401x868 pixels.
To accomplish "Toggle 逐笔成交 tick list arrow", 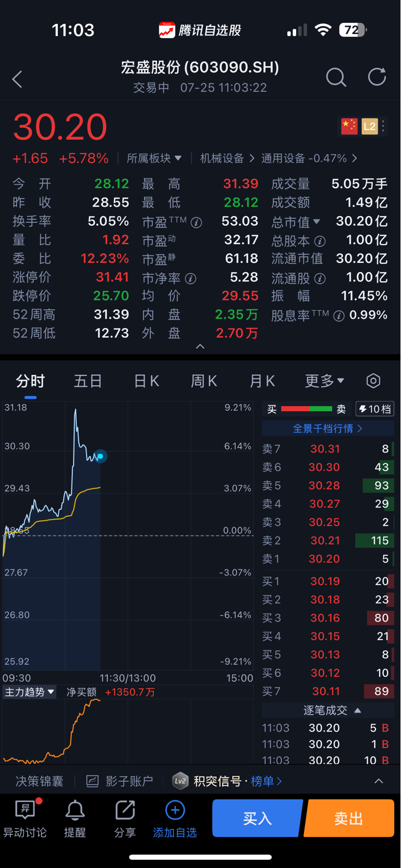I will point(358,710).
